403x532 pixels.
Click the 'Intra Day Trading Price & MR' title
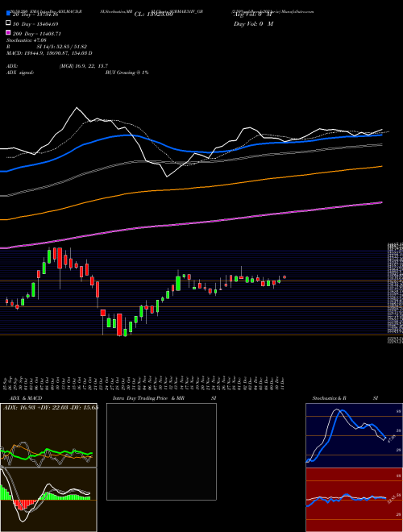pos(148,398)
